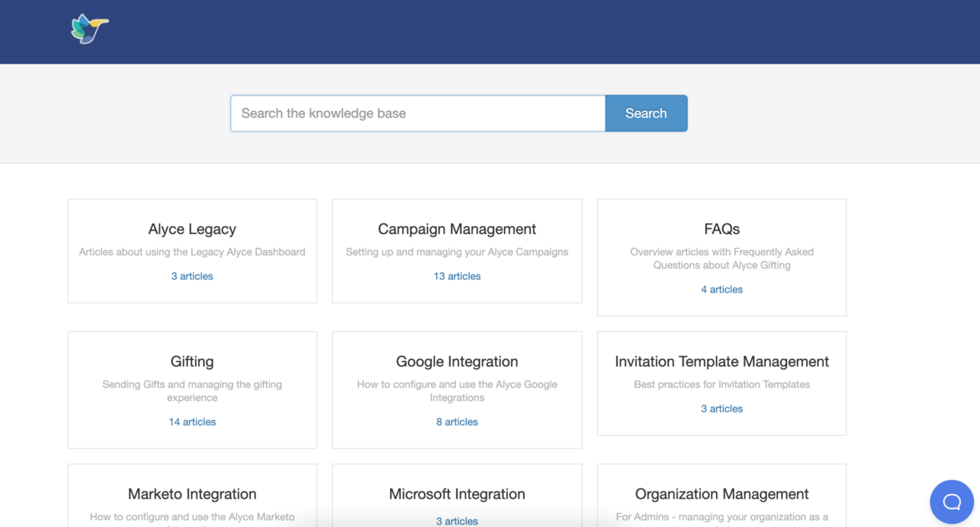
Task: Open Invitation Template Management category
Action: [722, 362]
